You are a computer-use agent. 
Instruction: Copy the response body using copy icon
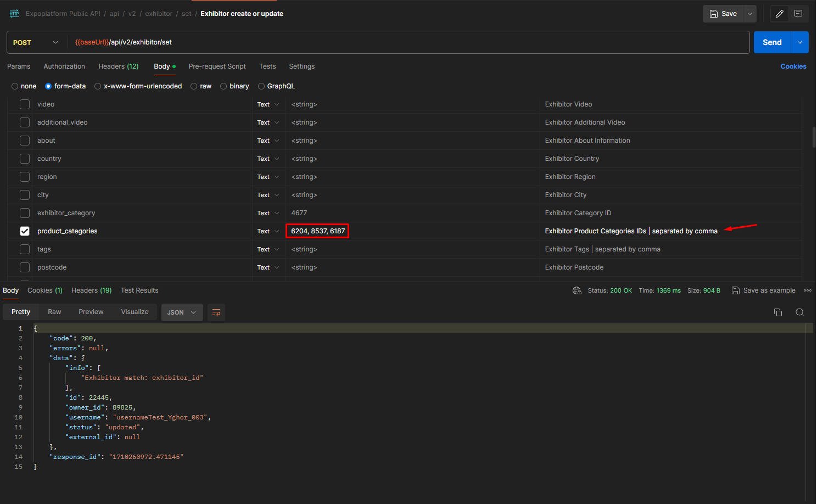778,312
